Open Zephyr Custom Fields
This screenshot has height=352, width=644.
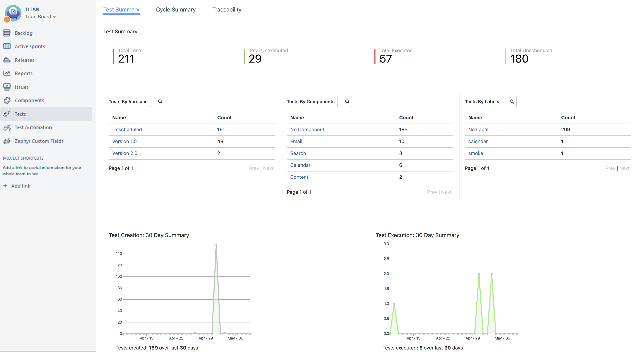pyautogui.click(x=39, y=141)
